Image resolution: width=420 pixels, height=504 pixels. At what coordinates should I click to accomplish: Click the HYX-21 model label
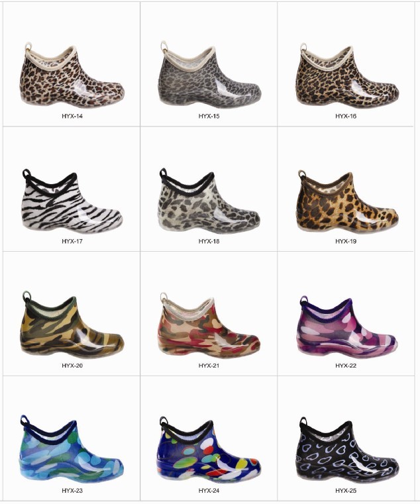click(209, 366)
